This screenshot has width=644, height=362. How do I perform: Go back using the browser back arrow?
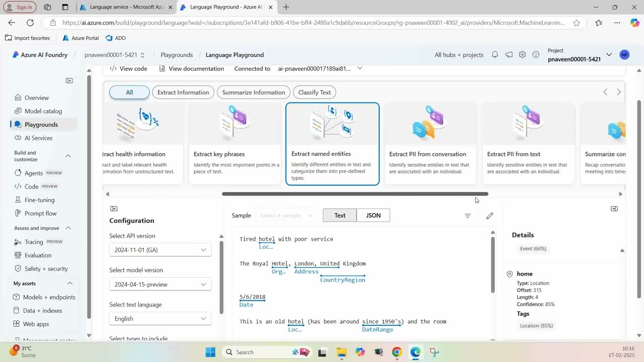(x=12, y=23)
